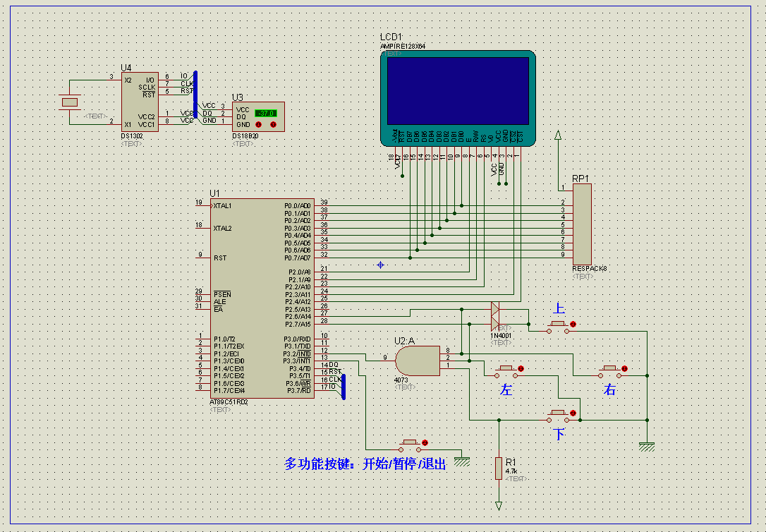Select the blue bus segment near P3.7/RD

[344, 387]
